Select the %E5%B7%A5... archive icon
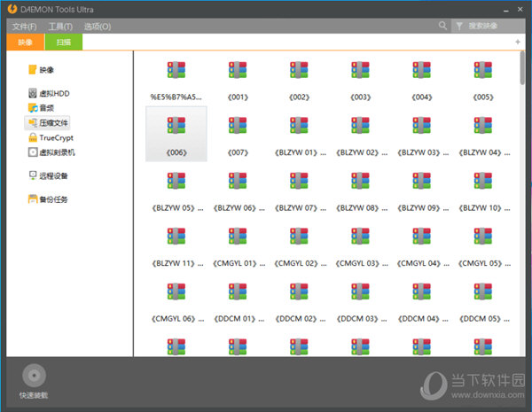The height and width of the screenshot is (412, 532). [x=176, y=70]
